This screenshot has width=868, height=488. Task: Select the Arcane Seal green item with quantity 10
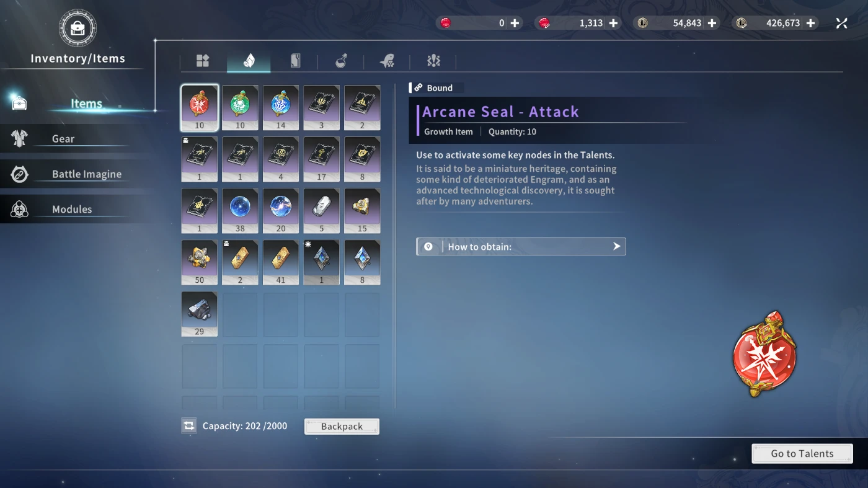240,107
